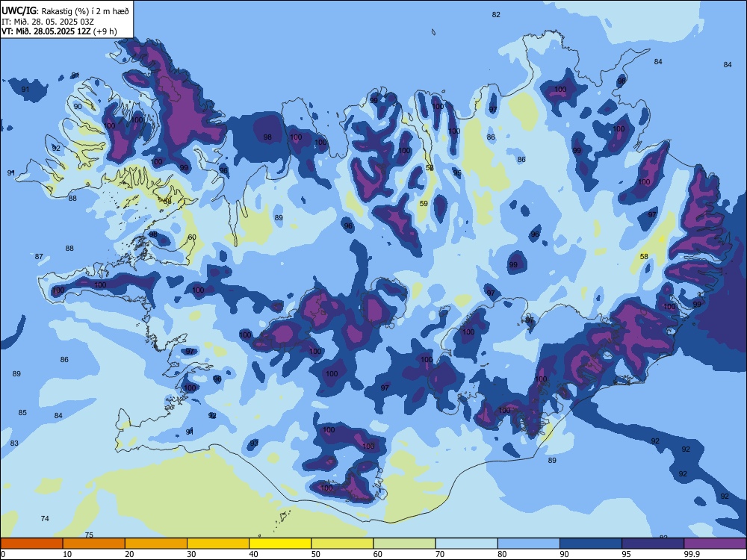
Task: Click the legend tick label '50'
Action: (316, 554)
